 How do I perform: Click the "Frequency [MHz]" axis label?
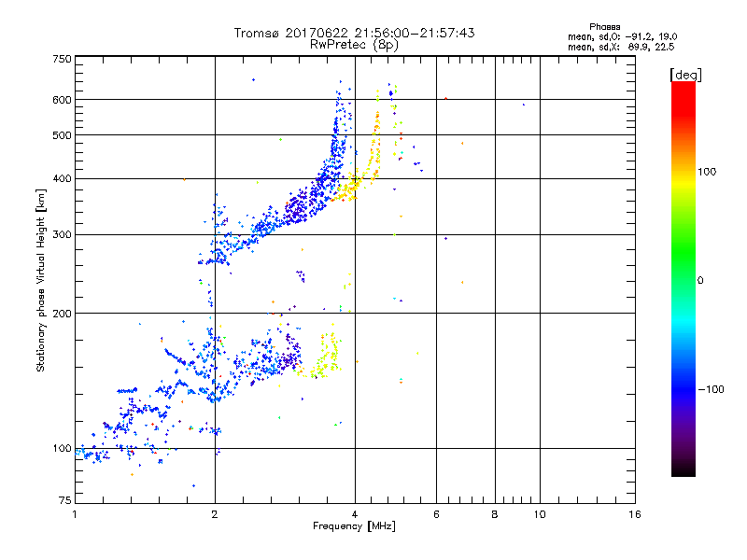[354, 526]
